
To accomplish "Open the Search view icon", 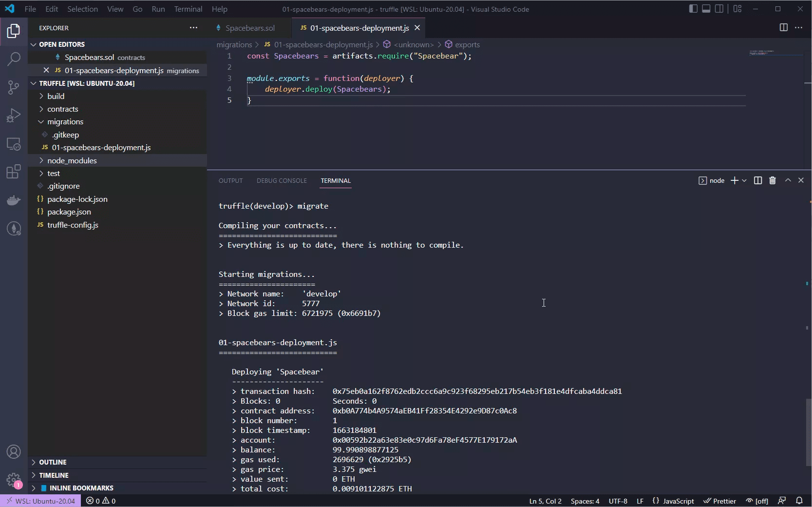I will pyautogui.click(x=14, y=59).
